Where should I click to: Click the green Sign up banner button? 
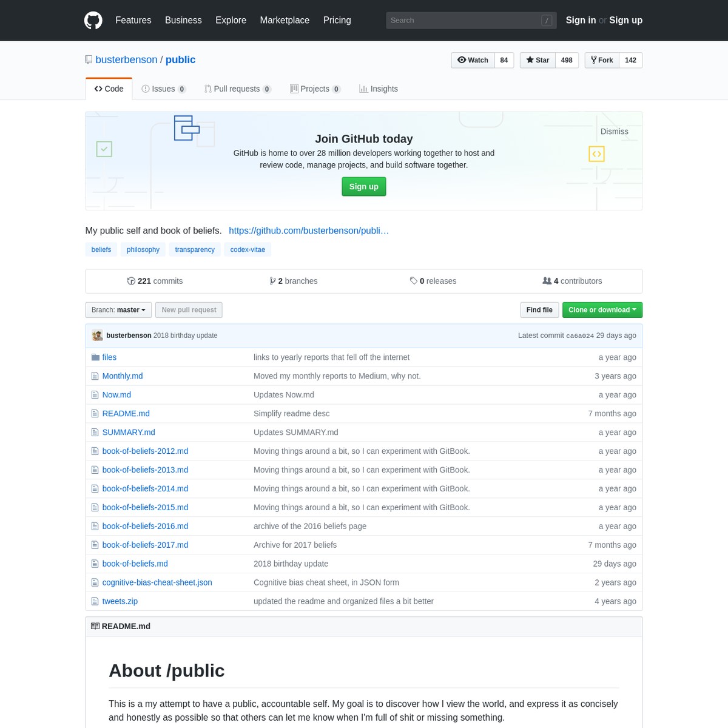coord(364,187)
